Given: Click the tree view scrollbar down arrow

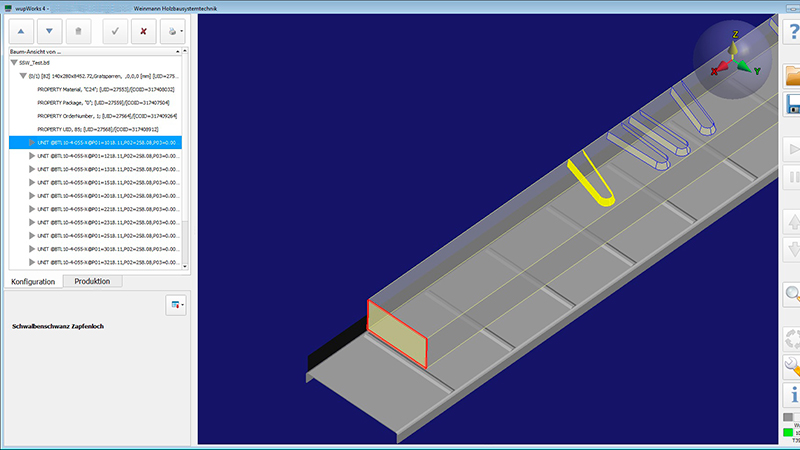Looking at the screenshot, I should [x=185, y=266].
